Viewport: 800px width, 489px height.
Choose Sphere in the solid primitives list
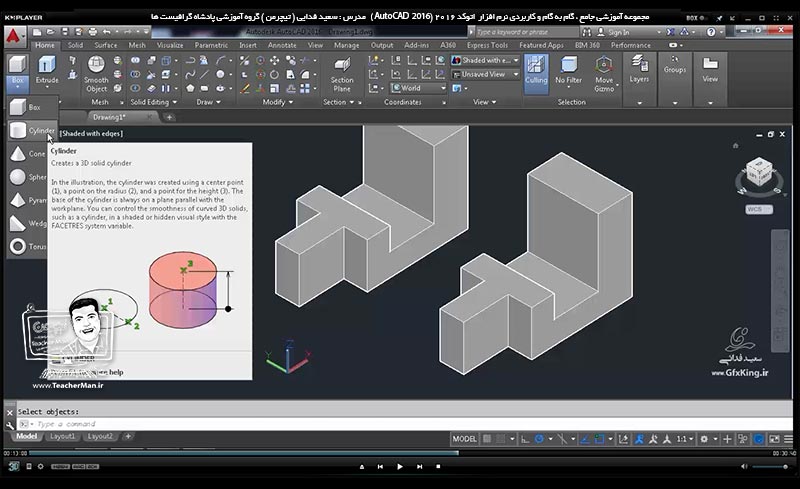28,177
